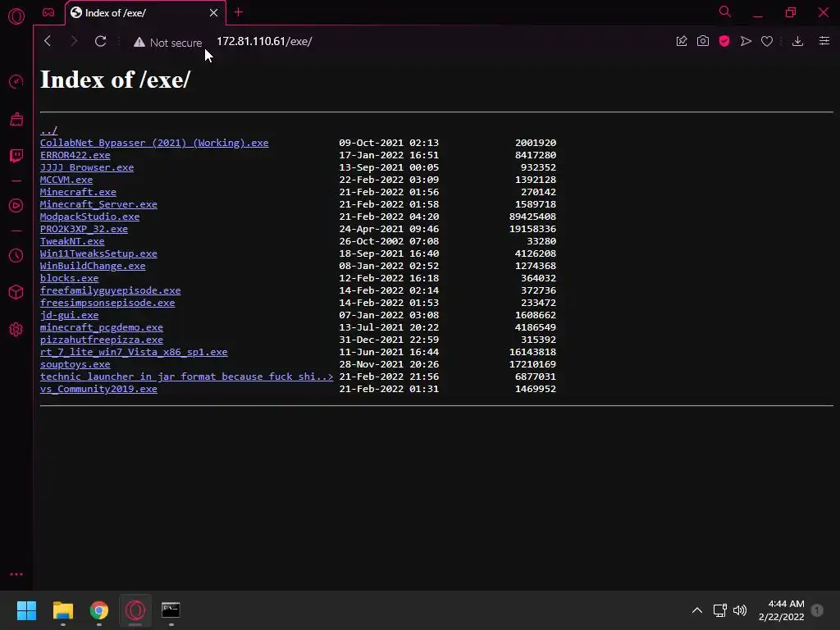Click the minecraft_pcgdemo.exe link
The image size is (840, 630).
[102, 328]
